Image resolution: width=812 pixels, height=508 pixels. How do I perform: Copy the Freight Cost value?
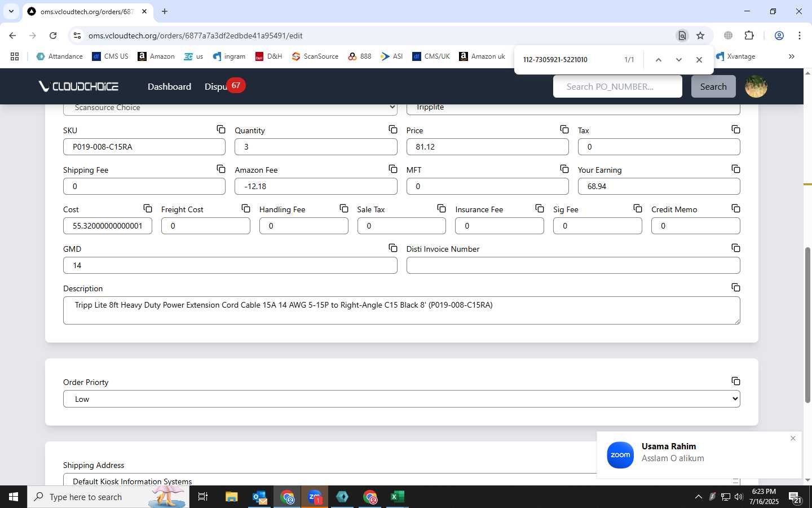pos(246,209)
